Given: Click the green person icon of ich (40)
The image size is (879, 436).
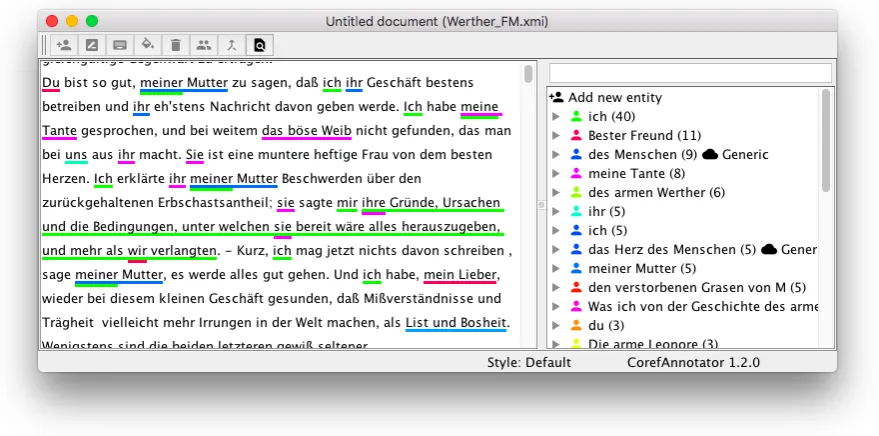Looking at the screenshot, I should [x=576, y=117].
